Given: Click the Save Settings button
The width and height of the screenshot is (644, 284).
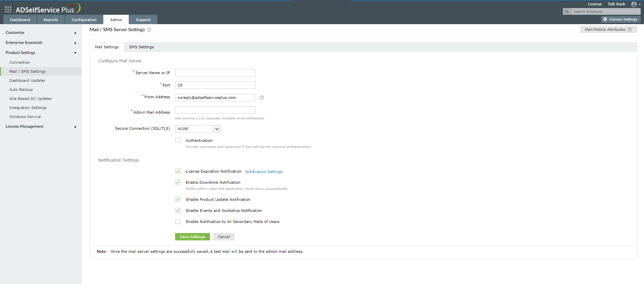Looking at the screenshot, I should click(192, 237).
